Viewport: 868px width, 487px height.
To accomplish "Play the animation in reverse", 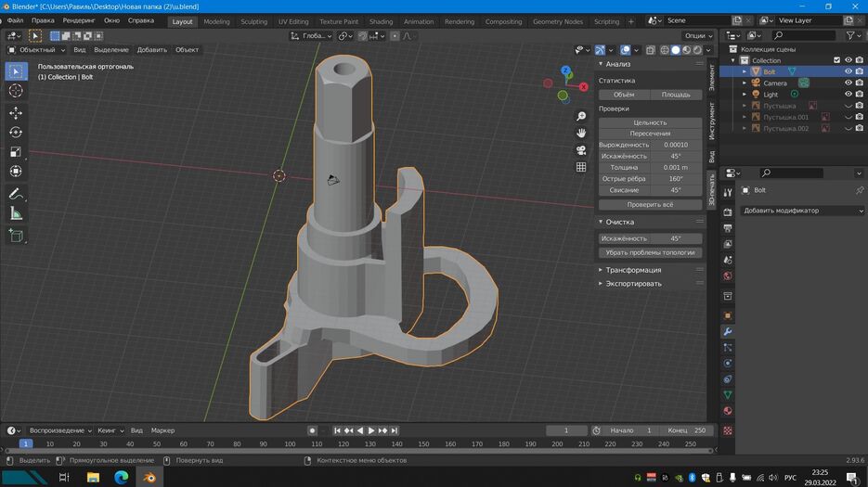I will coord(360,430).
